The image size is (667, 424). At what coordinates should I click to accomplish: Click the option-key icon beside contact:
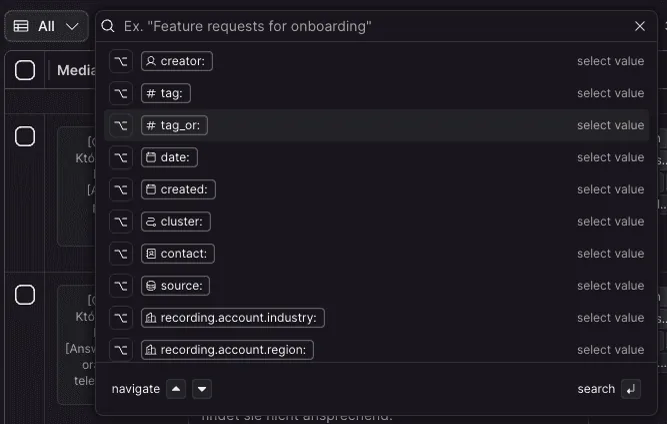121,253
